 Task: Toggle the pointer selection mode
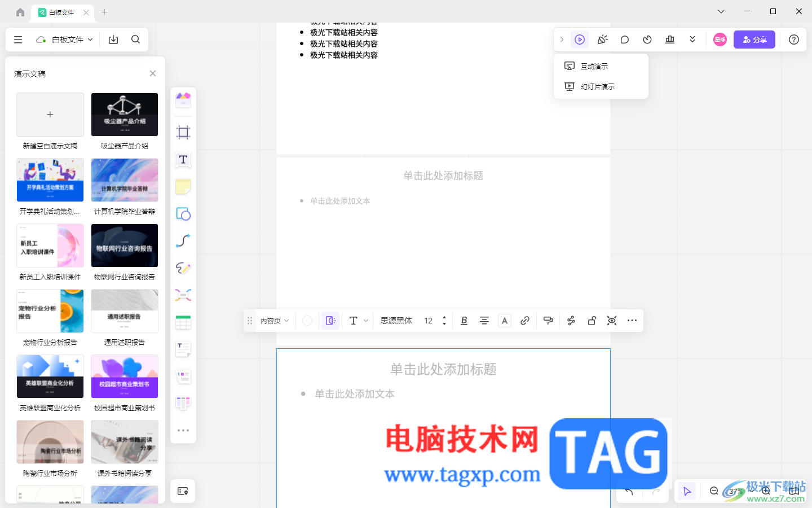click(687, 491)
